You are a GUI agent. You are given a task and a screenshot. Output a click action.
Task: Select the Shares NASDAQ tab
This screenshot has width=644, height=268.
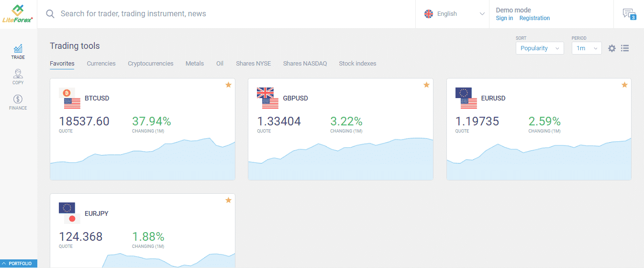point(305,63)
